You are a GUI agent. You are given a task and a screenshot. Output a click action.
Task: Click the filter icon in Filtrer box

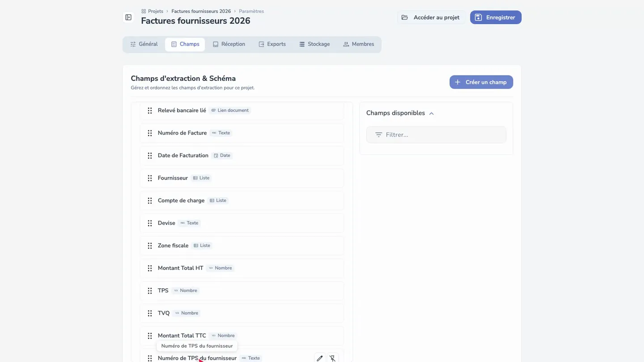click(378, 135)
